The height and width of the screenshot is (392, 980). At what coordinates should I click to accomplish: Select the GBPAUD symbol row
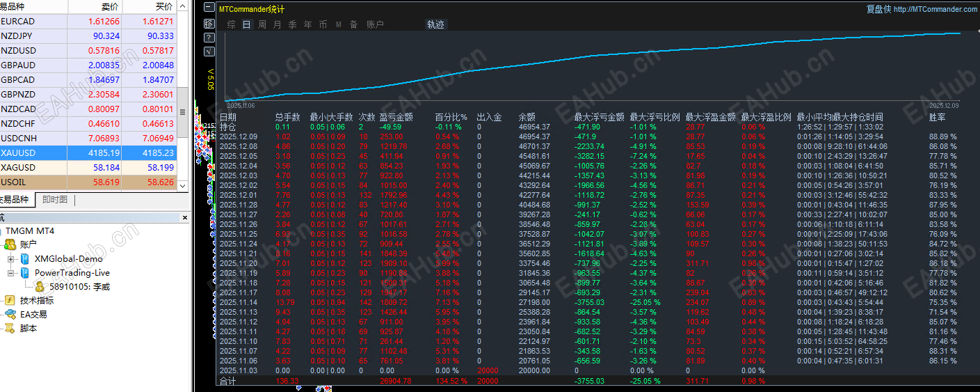tap(88, 65)
